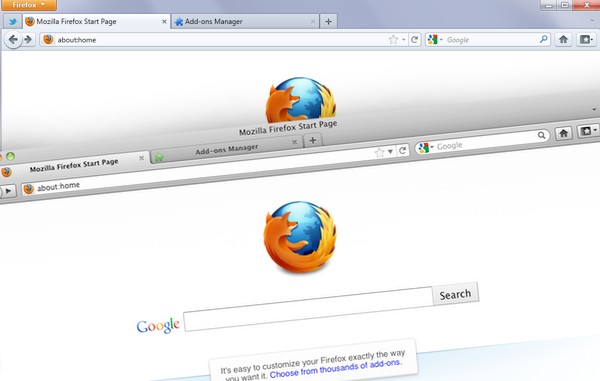Screen dimensions: 600x381
Task: Go to Home page in Windows window
Action: click(x=563, y=39)
